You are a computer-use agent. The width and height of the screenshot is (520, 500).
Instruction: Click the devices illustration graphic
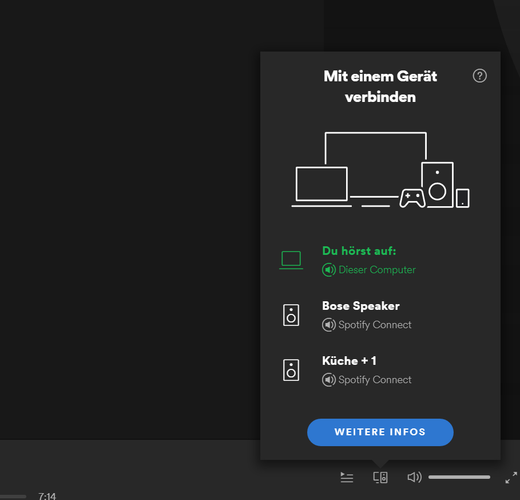point(380,170)
